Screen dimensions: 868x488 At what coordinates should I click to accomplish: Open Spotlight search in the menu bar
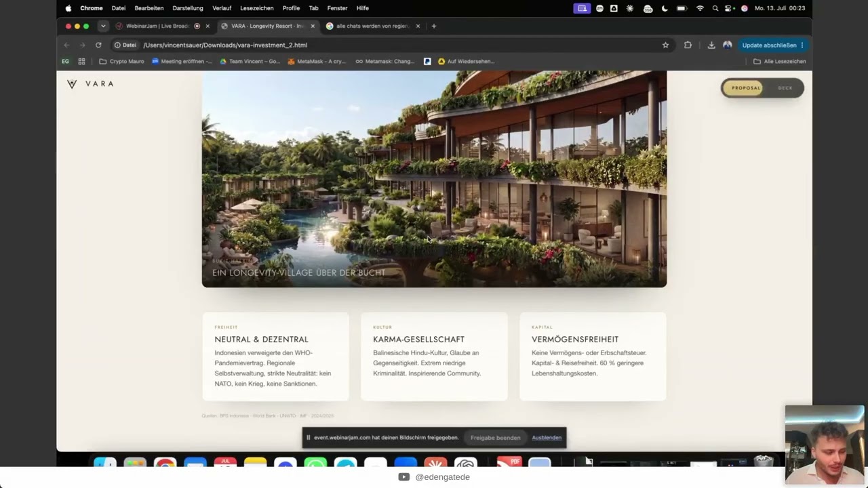click(x=715, y=8)
